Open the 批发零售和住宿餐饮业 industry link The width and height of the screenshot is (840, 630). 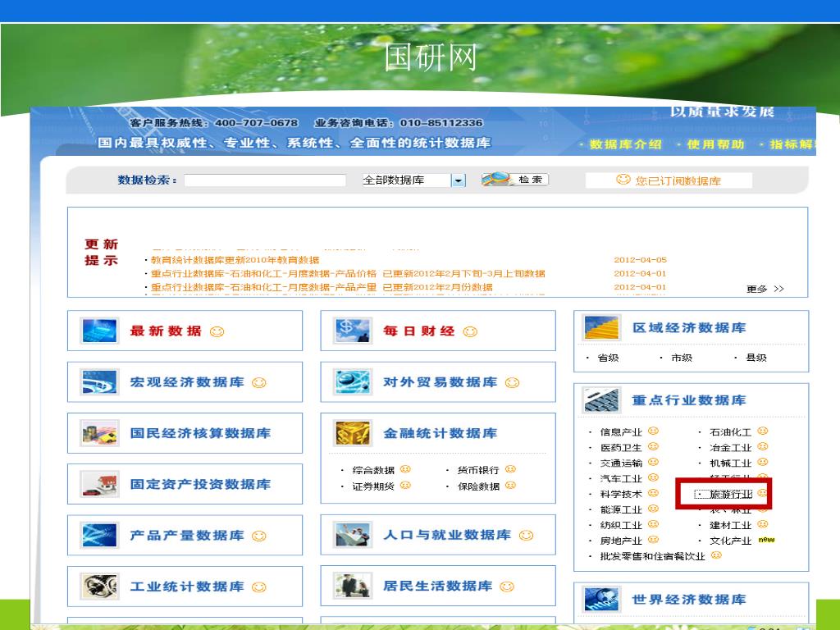click(652, 557)
